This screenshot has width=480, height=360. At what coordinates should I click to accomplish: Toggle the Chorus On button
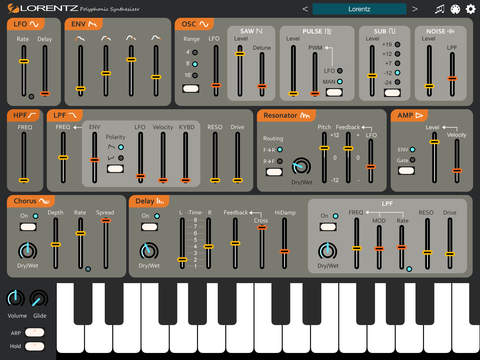[28, 227]
